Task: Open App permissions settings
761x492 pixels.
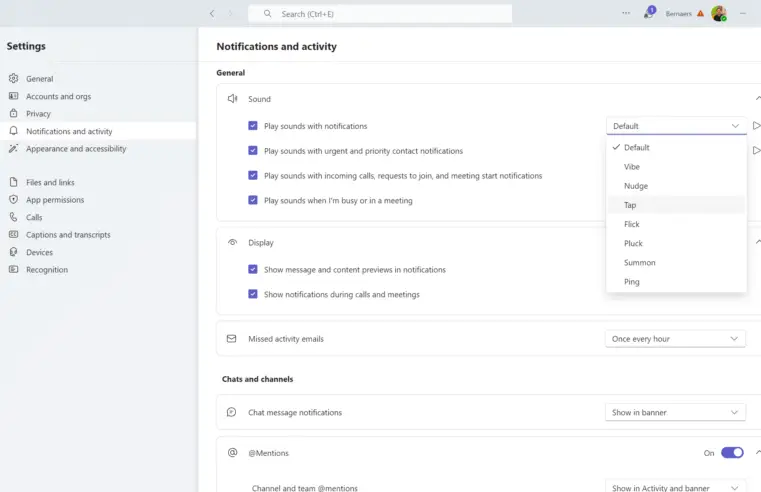Action: 98,200
